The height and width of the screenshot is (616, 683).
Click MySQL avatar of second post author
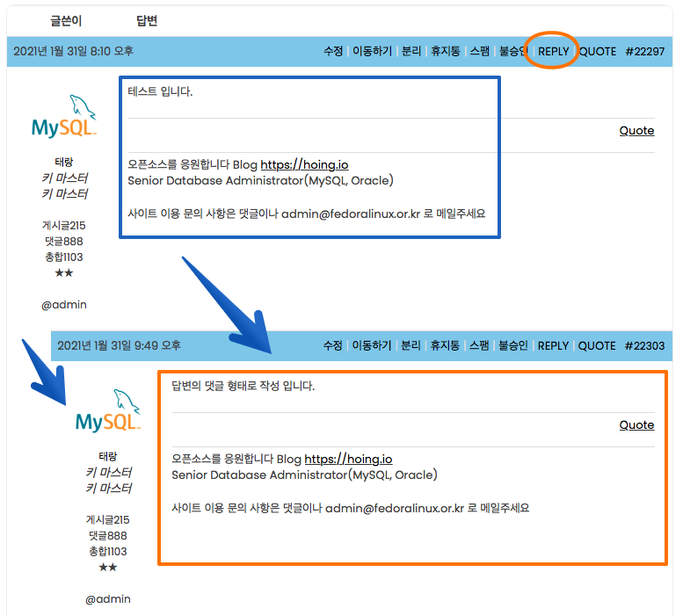tap(107, 410)
